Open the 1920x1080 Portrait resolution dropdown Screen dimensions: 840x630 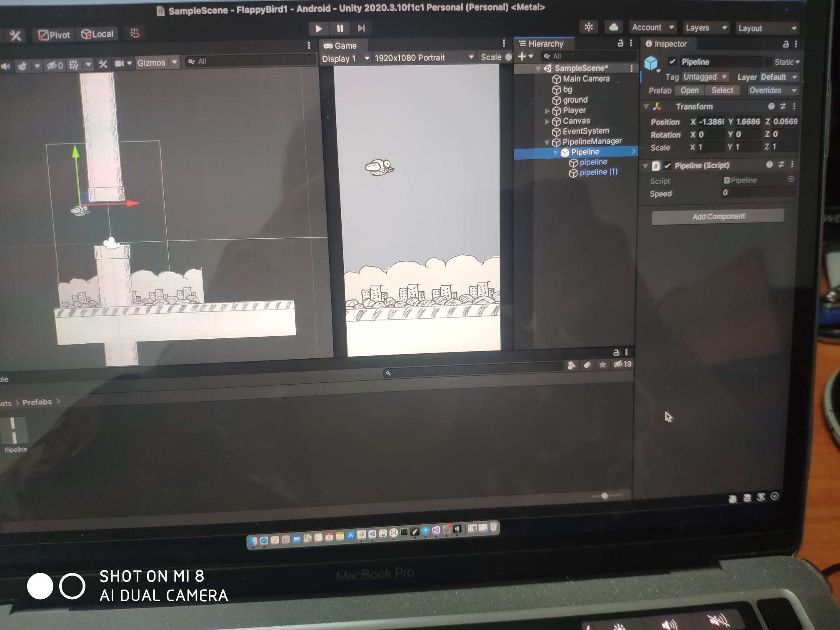424,57
